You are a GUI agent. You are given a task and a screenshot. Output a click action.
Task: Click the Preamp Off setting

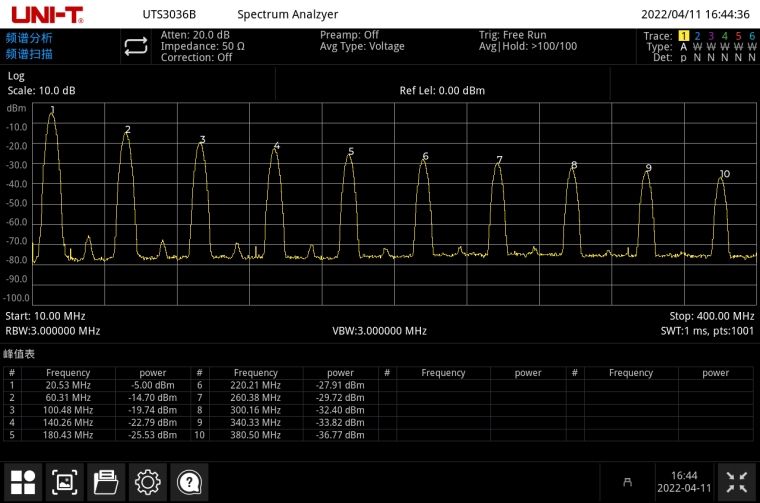(x=349, y=35)
